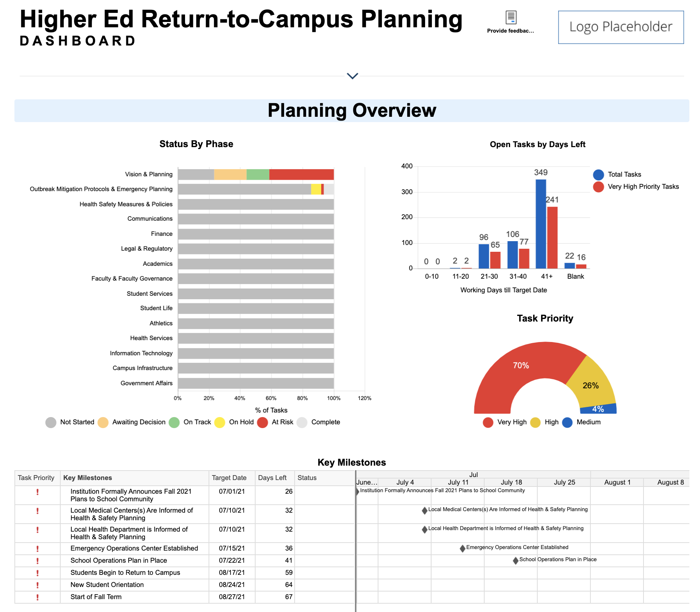Click the Local Medical Centers diamond marker
This screenshot has width=700, height=612.
pyautogui.click(x=424, y=510)
